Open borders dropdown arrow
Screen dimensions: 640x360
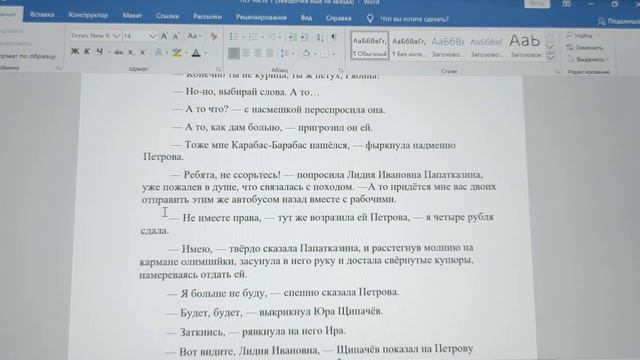point(334,54)
